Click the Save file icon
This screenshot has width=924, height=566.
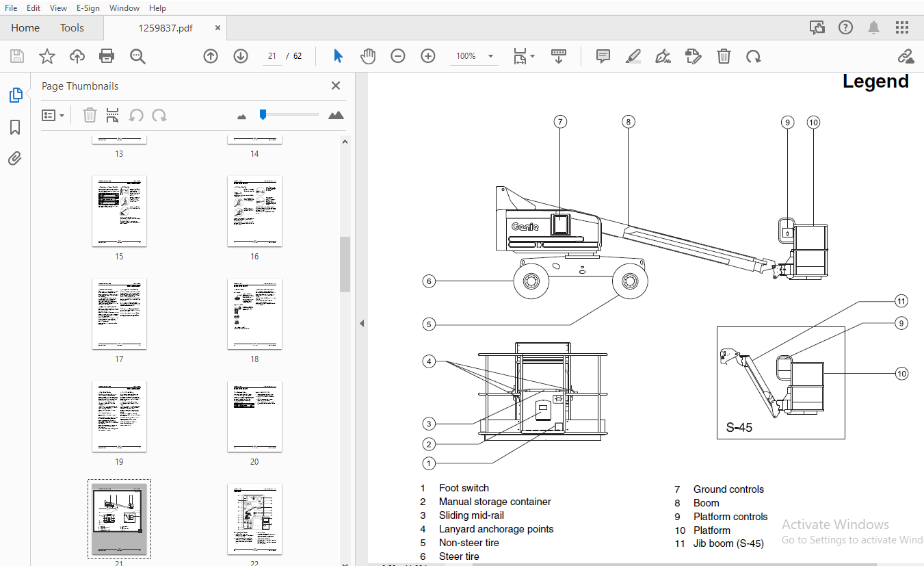tap(17, 56)
